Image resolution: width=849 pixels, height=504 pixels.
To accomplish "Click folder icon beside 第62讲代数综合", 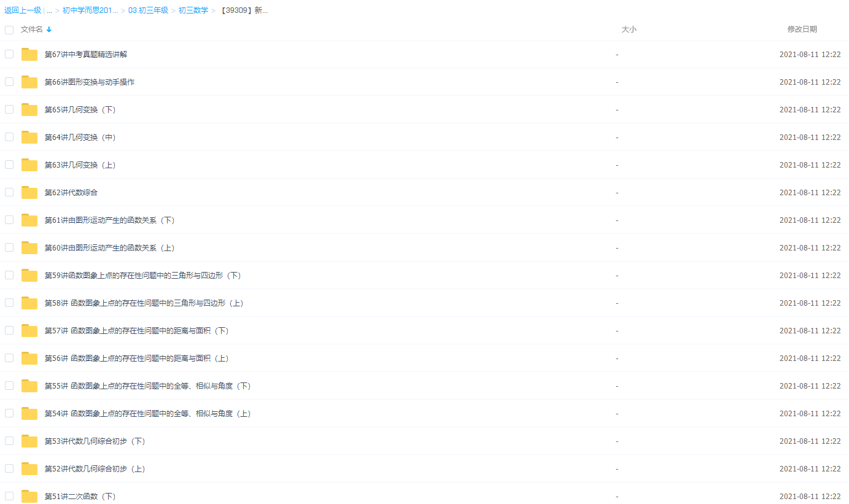I will [29, 193].
